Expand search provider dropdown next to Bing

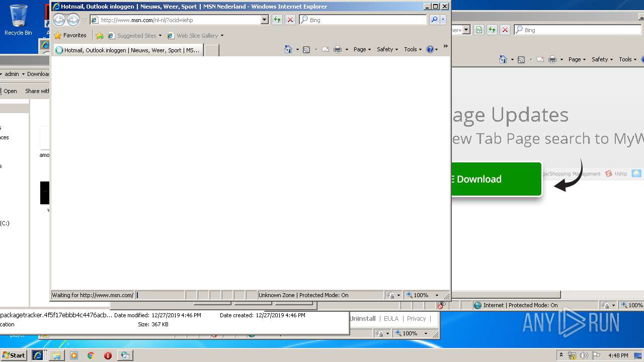coord(443,20)
